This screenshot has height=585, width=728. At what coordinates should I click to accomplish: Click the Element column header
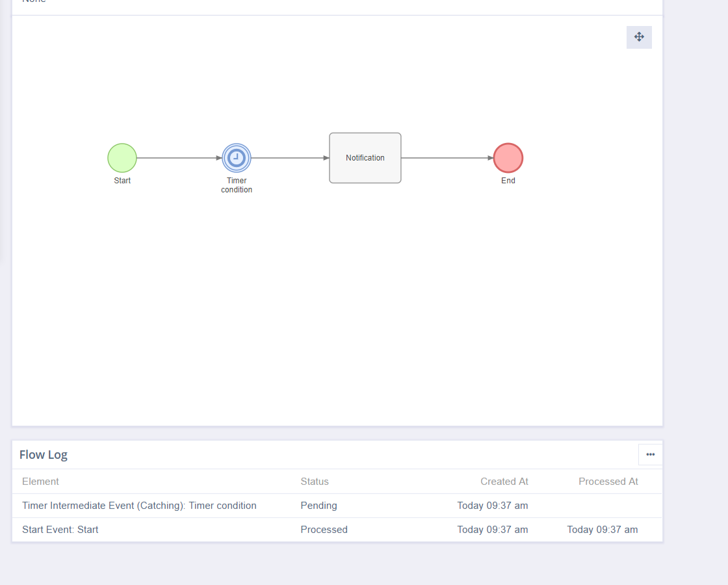40,482
